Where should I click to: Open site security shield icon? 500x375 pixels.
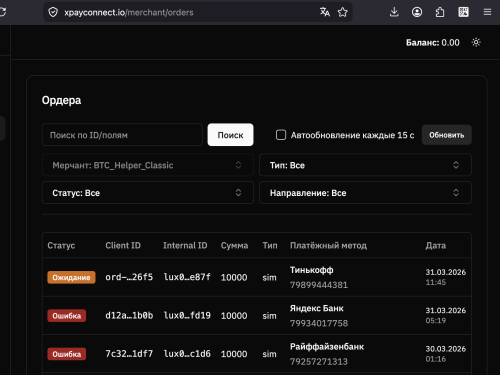pyautogui.click(x=53, y=12)
